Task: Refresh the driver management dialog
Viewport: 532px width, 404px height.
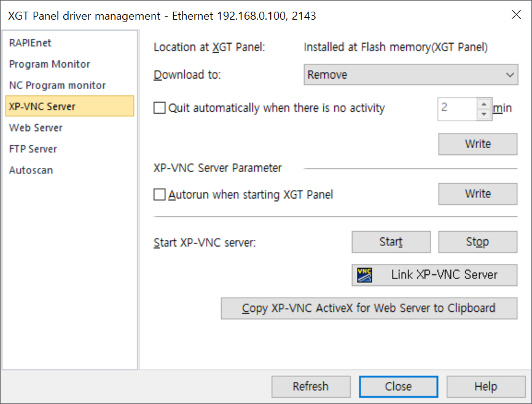Action: (311, 386)
